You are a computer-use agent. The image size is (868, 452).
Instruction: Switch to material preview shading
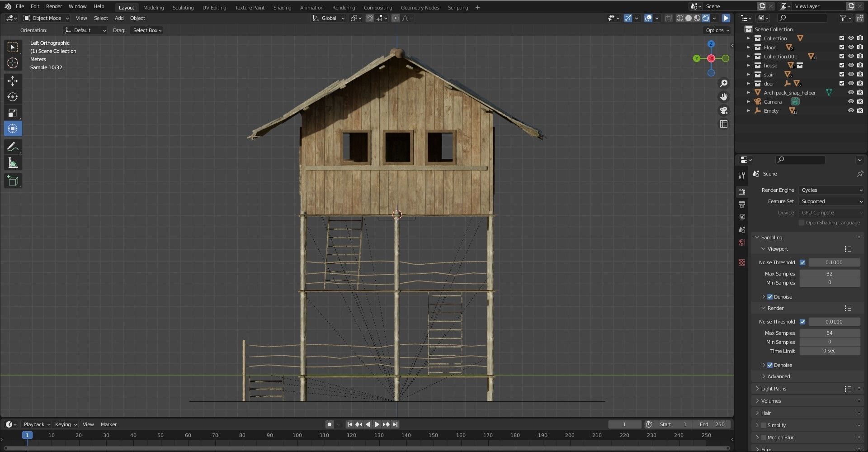pyautogui.click(x=697, y=18)
